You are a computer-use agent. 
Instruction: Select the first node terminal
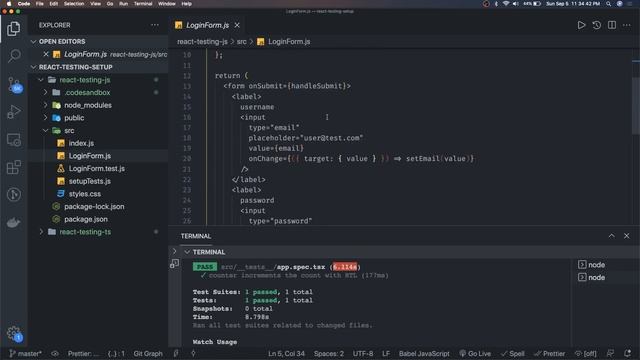(x=591, y=264)
